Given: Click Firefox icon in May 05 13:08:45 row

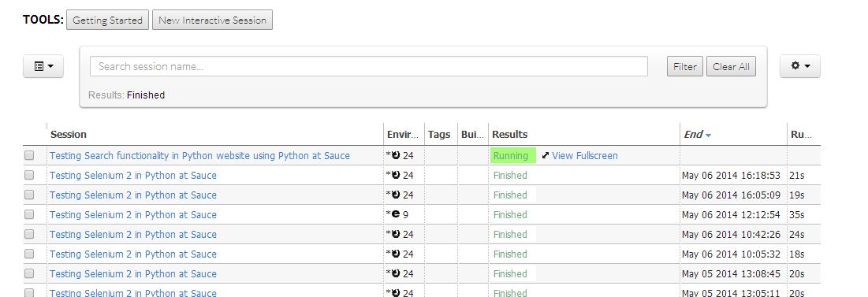Looking at the screenshot, I should (x=395, y=274).
